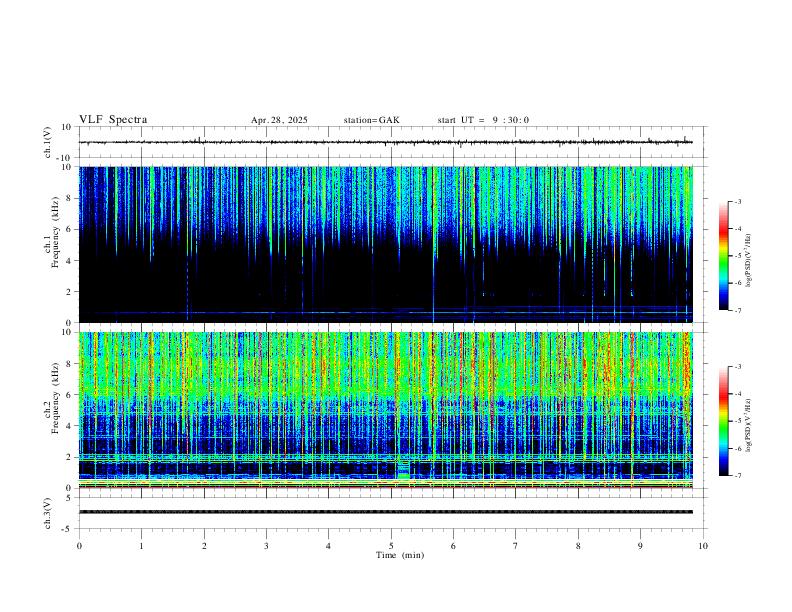Click the "8" kHz tick of ch.1 spectrogram
The width and height of the screenshot is (792, 612).
tap(70, 198)
